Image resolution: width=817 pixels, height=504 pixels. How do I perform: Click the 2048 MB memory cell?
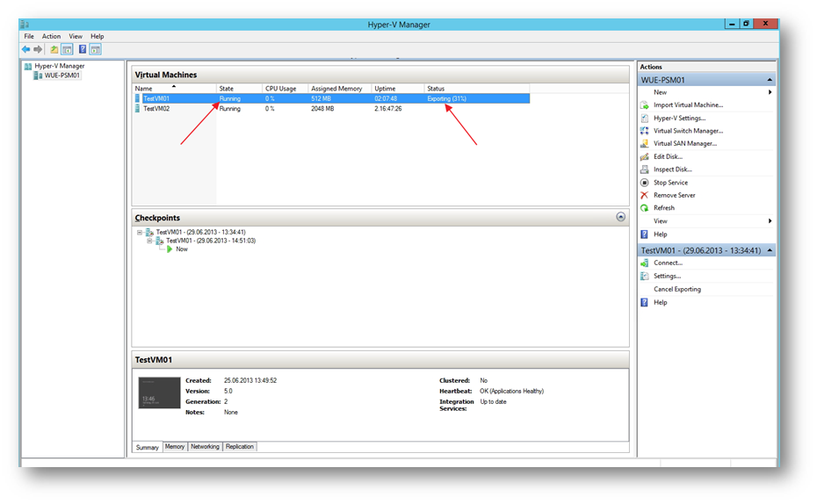coord(322,109)
